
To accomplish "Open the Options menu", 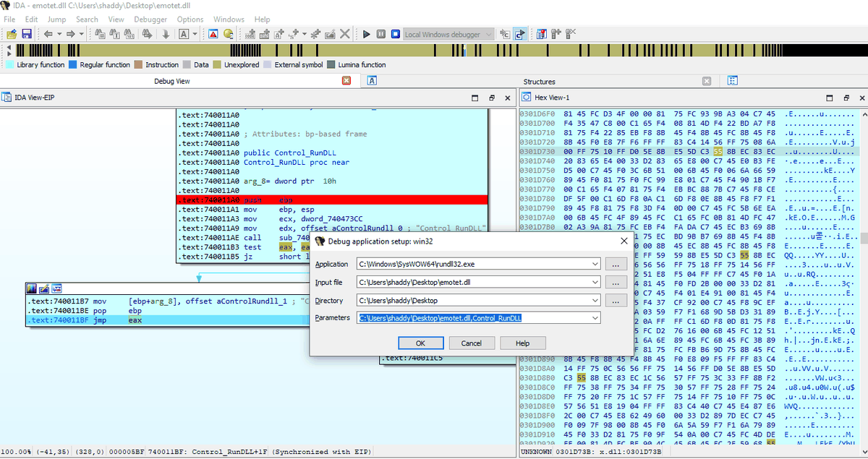I will [190, 20].
